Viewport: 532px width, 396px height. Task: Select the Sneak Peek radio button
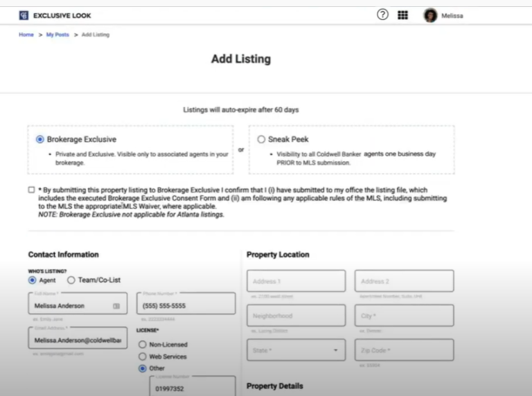coord(261,139)
